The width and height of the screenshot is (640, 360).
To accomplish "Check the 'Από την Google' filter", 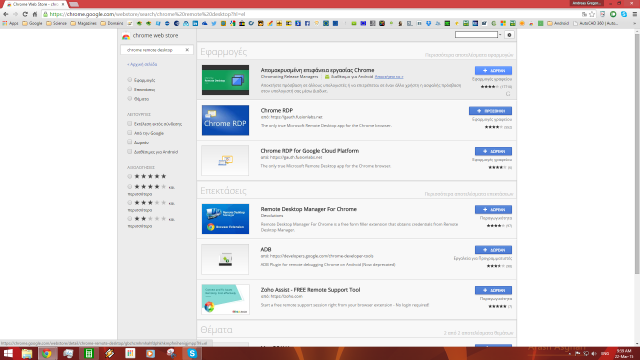I will pos(129,133).
